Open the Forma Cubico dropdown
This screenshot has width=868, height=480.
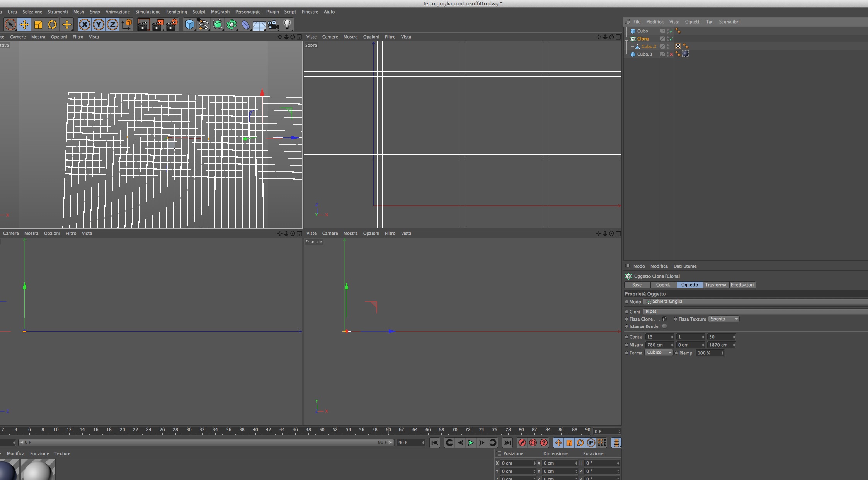click(x=659, y=353)
